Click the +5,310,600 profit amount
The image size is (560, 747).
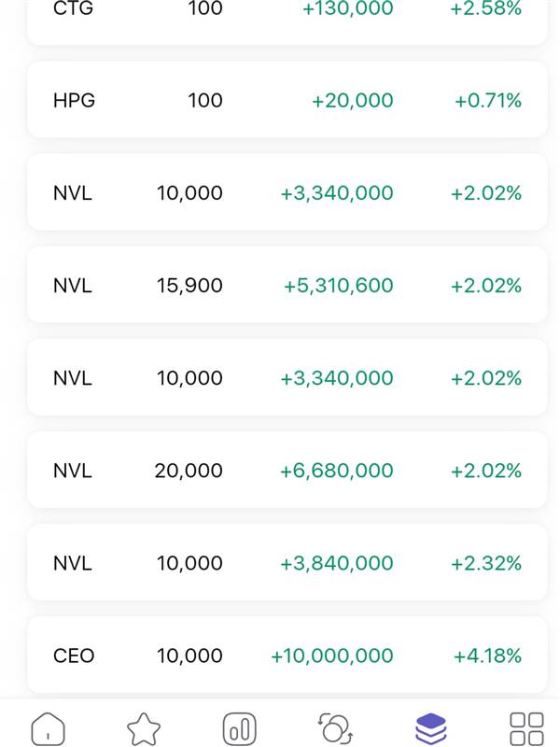(339, 285)
